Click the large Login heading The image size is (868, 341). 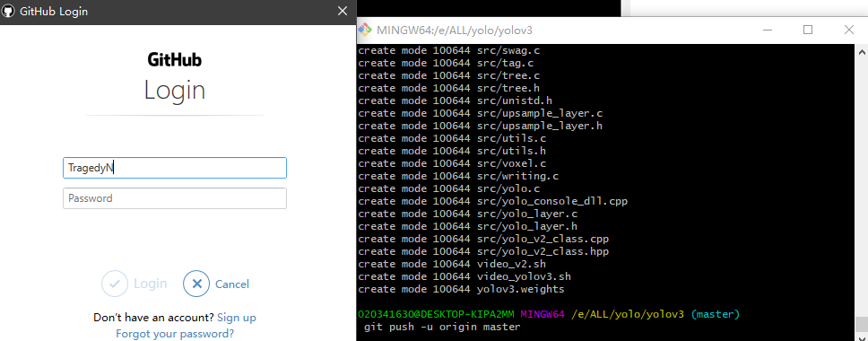coord(175,90)
